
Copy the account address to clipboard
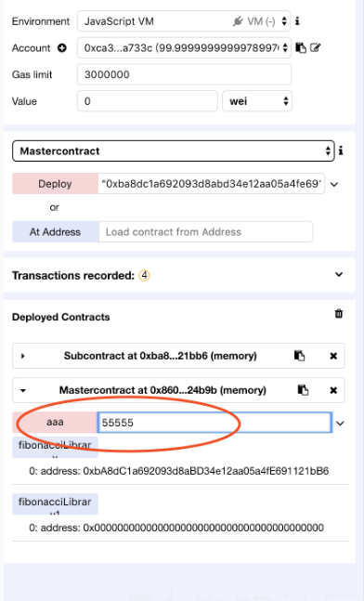click(301, 48)
